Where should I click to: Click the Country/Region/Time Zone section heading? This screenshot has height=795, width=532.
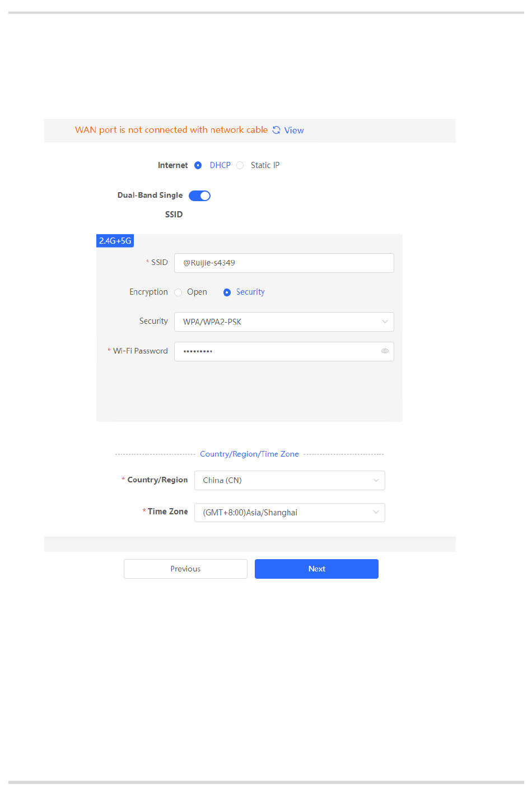(x=249, y=454)
